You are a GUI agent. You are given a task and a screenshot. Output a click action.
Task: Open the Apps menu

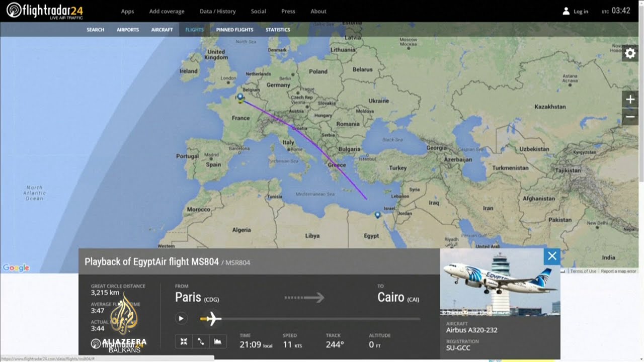(x=128, y=11)
